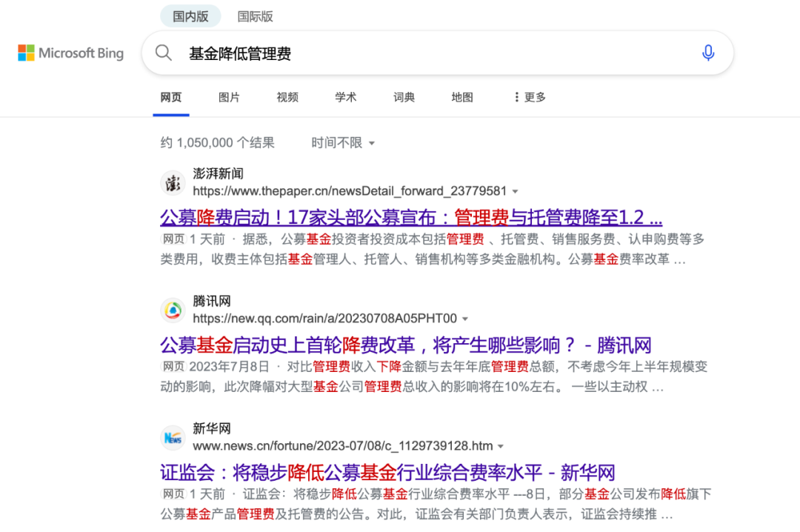Click the 腾讯网 site favicon
800x532 pixels.
point(173,310)
